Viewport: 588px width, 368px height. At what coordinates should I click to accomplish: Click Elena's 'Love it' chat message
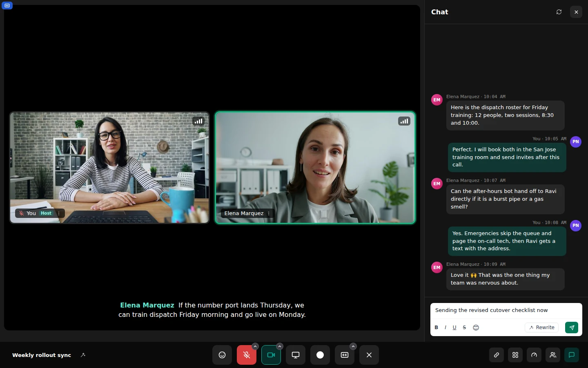[x=505, y=279]
